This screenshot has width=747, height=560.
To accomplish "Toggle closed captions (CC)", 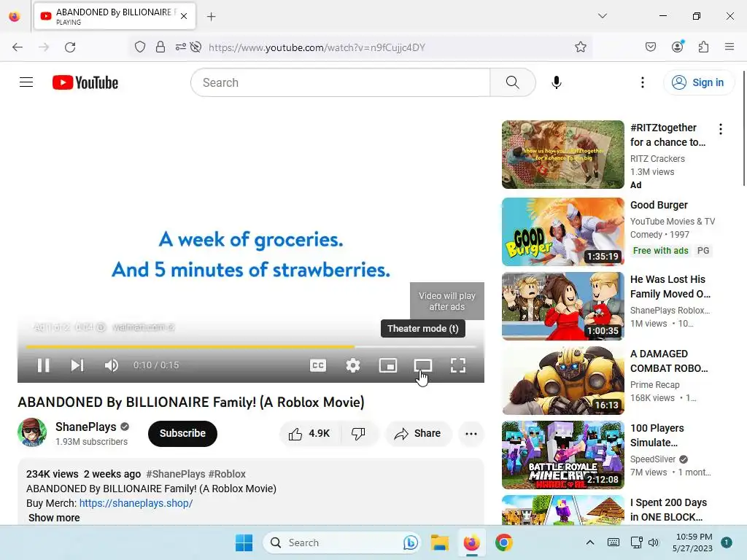I will coord(318,365).
